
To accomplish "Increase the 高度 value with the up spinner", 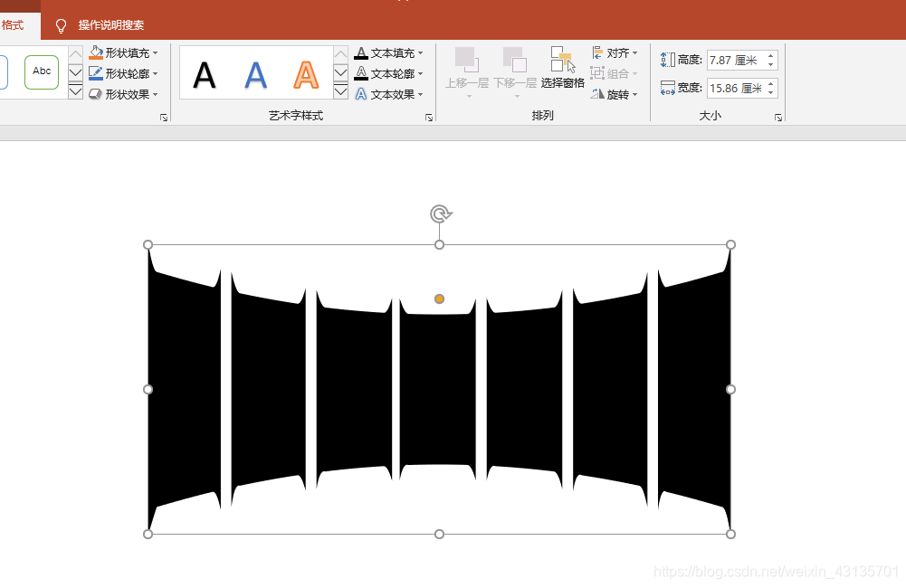I will click(x=771, y=56).
